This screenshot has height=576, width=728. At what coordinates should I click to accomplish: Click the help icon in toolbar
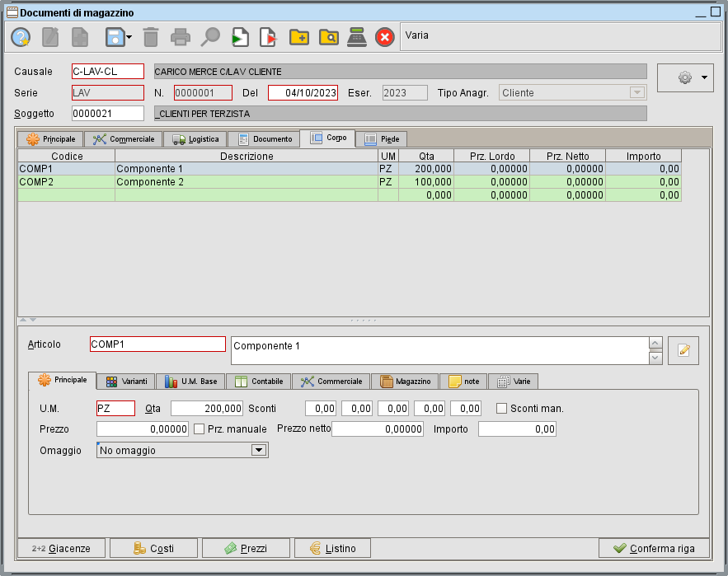(x=21, y=37)
